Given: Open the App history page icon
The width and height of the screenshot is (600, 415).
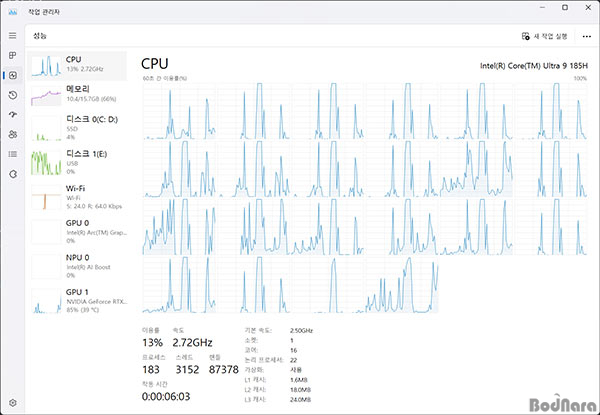Looking at the screenshot, I should tap(13, 95).
